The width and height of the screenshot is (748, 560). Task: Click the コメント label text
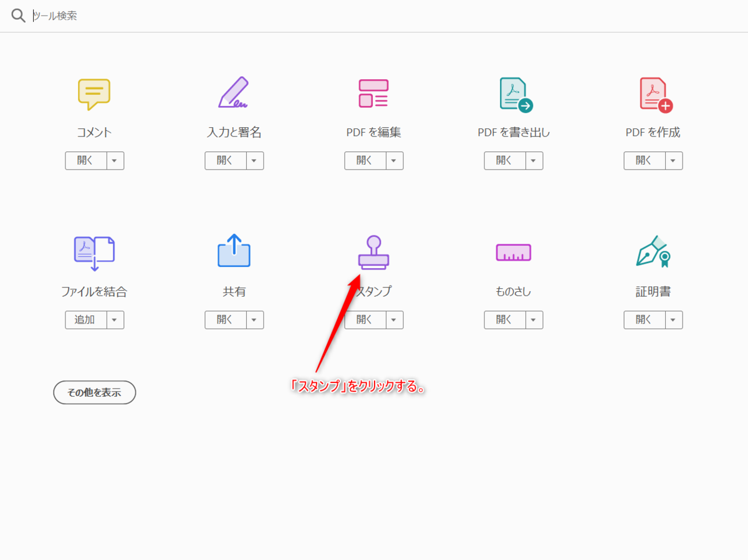(94, 132)
